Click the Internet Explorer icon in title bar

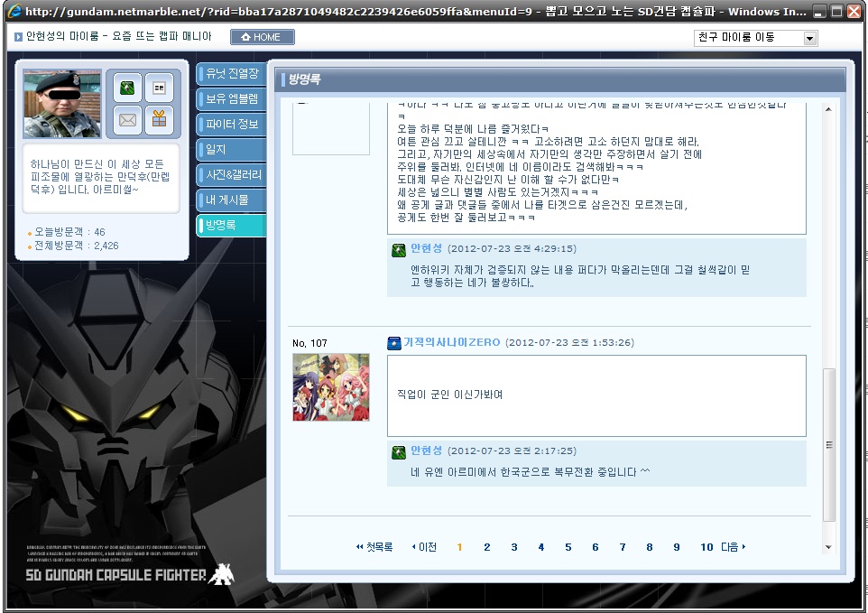pyautogui.click(x=14, y=11)
